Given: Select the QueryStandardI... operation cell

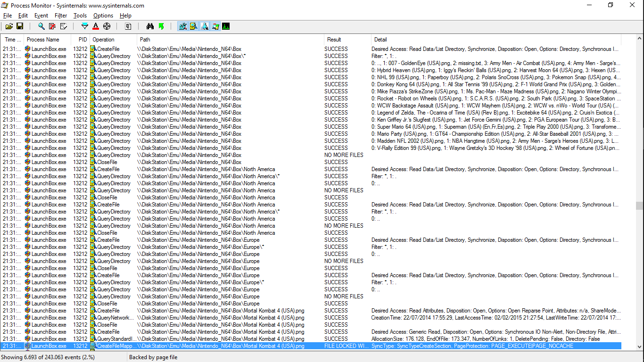Looking at the screenshot, I should point(114,339).
